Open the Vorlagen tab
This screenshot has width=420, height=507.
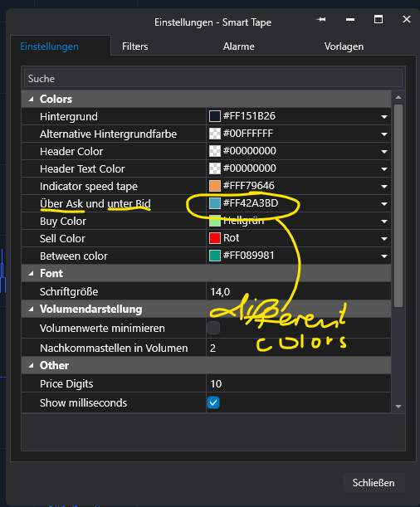tap(344, 46)
